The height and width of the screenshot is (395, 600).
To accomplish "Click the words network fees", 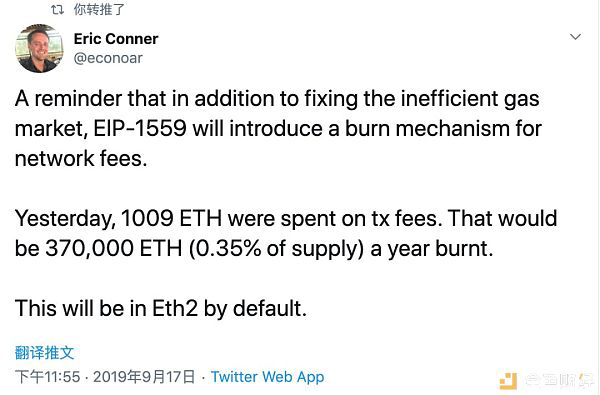I will click(x=81, y=158).
